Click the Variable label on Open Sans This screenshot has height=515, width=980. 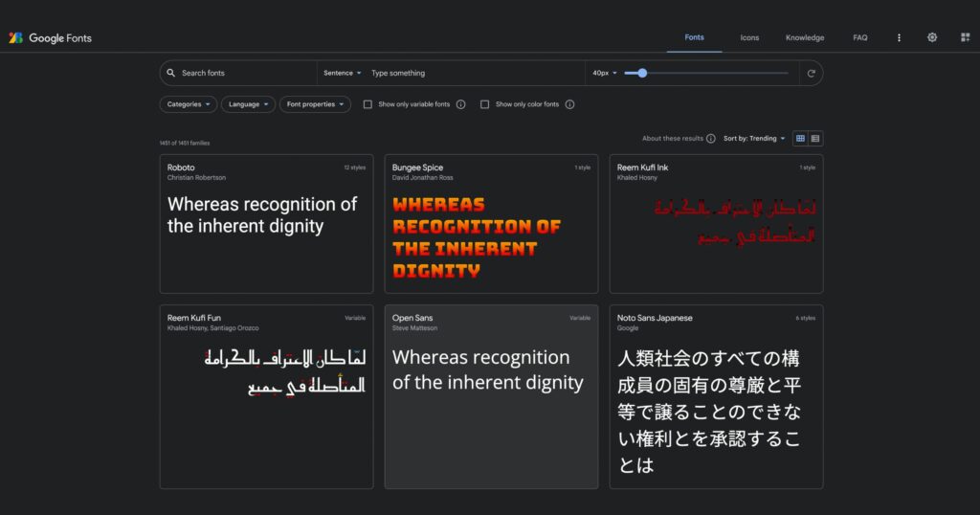pyautogui.click(x=580, y=318)
